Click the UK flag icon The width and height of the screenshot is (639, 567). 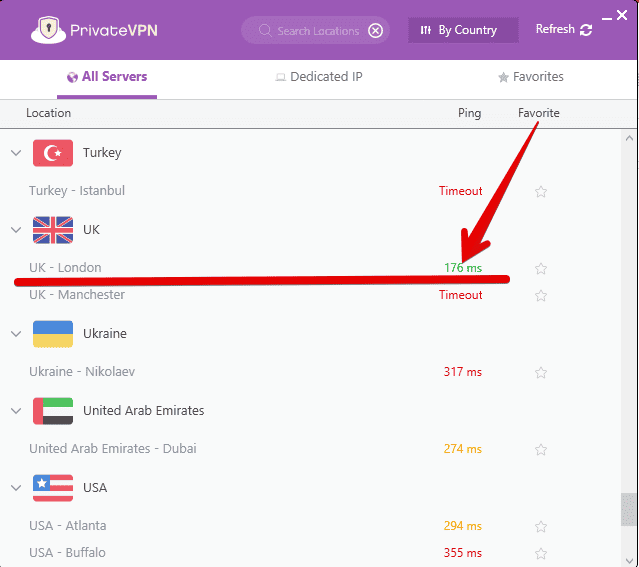[53, 230]
